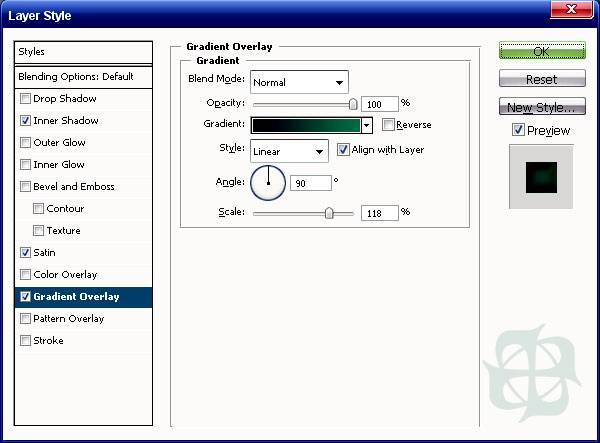Open the Pattern Overlay settings label

[x=68, y=319]
